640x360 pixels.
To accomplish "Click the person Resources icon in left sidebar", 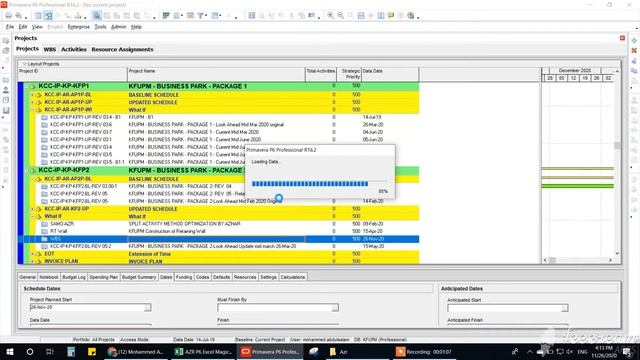I will click(6, 90).
